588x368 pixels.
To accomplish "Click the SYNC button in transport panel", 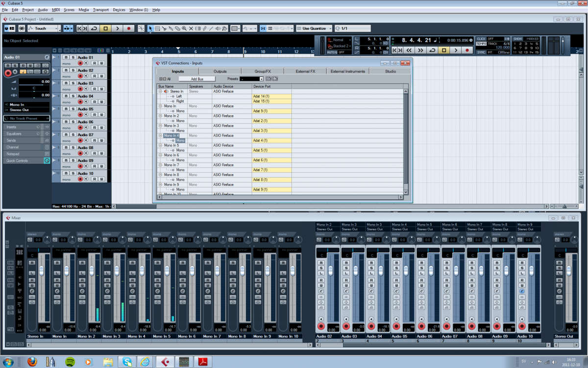I will pyautogui.click(x=481, y=52).
